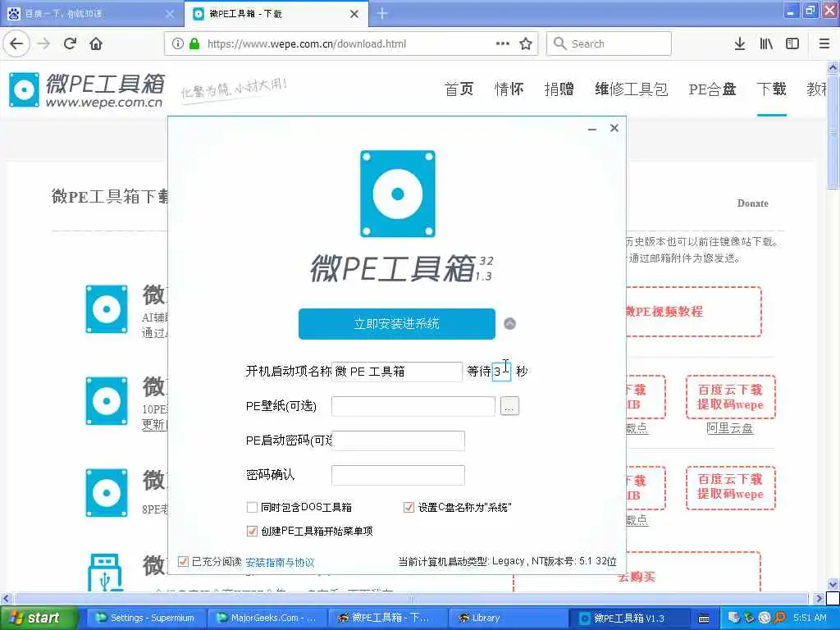The image size is (840, 630).
Task: Minimize the 微PE installer dialog
Action: pyautogui.click(x=592, y=129)
